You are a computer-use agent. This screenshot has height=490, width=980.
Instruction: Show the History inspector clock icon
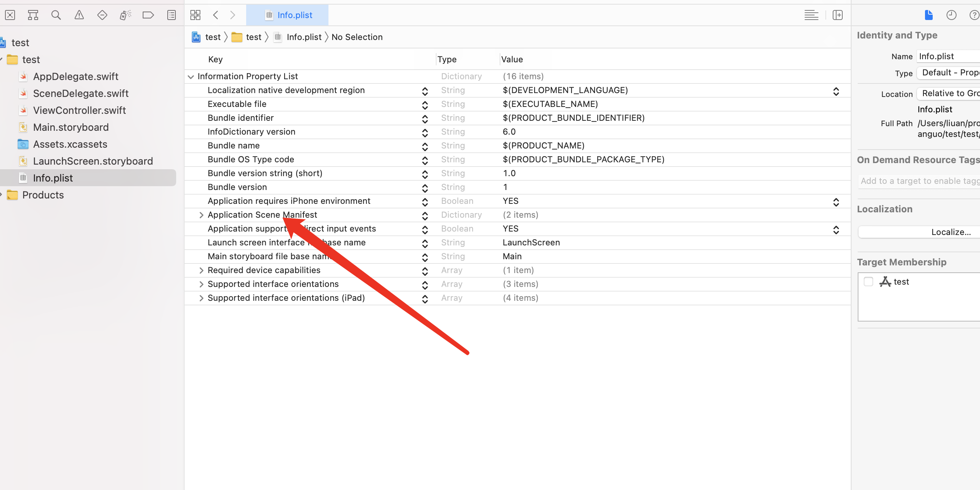point(951,15)
